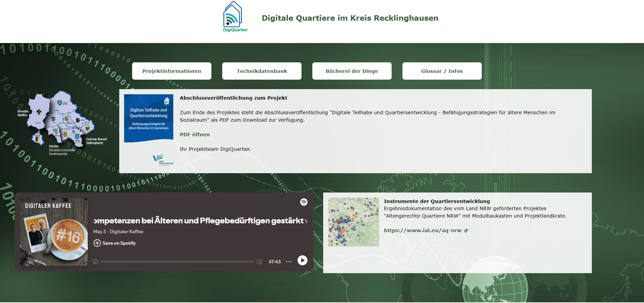Play the Digitaler Kaffee podcast episode
The width and height of the screenshot is (644, 303).
click(303, 260)
